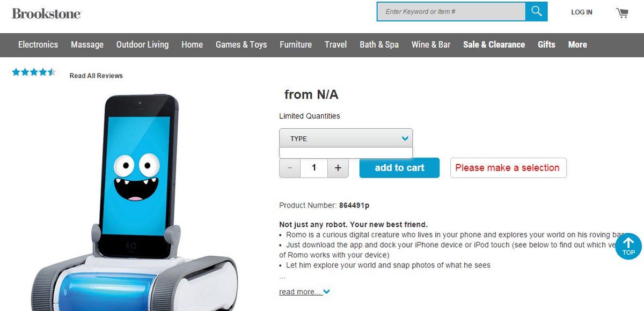
Task: Click the blue TOP arrow button
Action: tap(628, 247)
